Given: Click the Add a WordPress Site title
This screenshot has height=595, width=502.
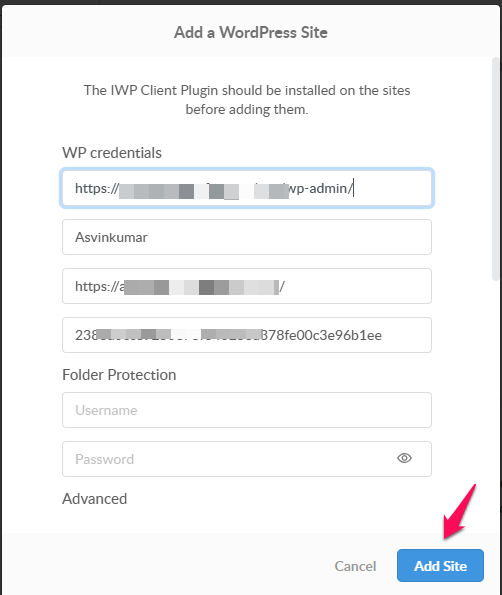Looking at the screenshot, I should coord(251,32).
